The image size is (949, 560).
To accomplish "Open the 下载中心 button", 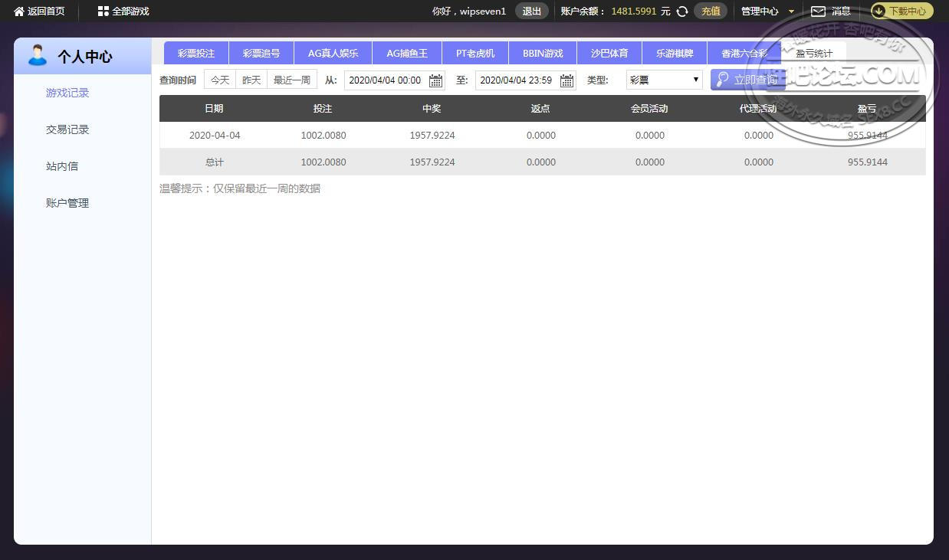I will tap(901, 11).
